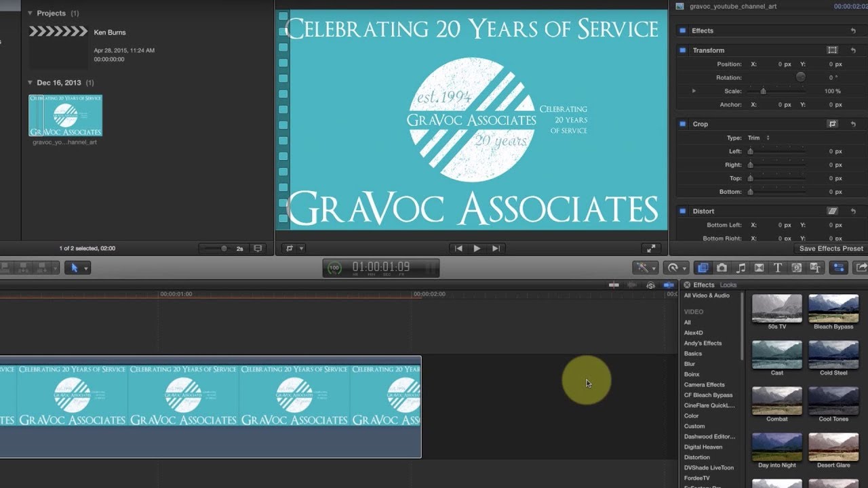
Task: Toggle solo for selected items
Action: click(x=651, y=285)
